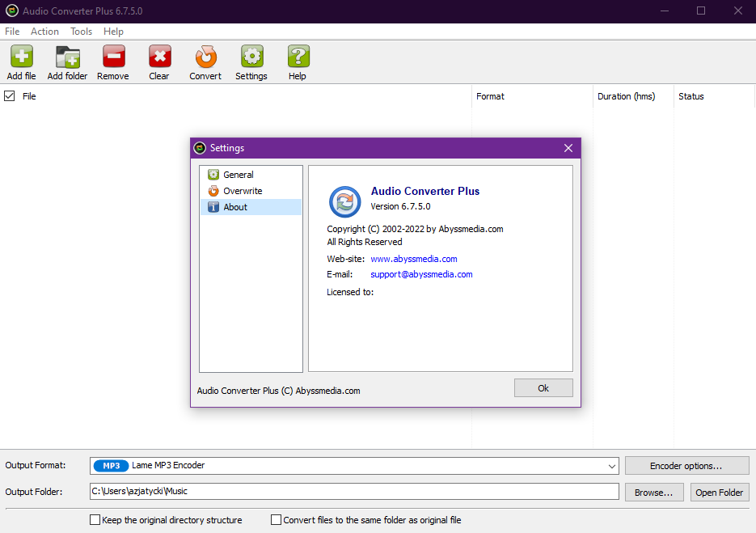Viewport: 756px width, 533px height.
Task: Click the Format column header
Action: (x=532, y=96)
